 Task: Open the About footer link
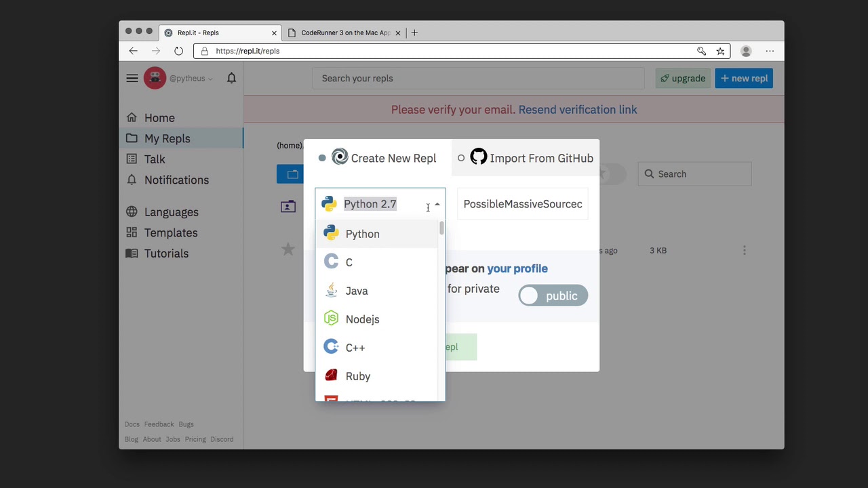point(152,439)
